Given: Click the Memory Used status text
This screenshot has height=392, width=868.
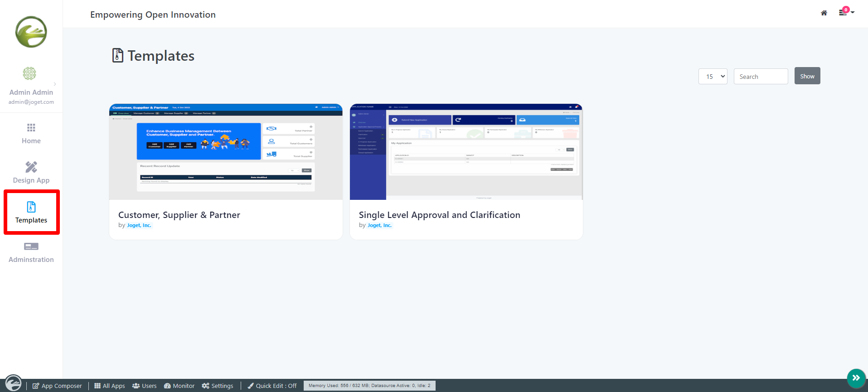Looking at the screenshot, I should [x=369, y=386].
